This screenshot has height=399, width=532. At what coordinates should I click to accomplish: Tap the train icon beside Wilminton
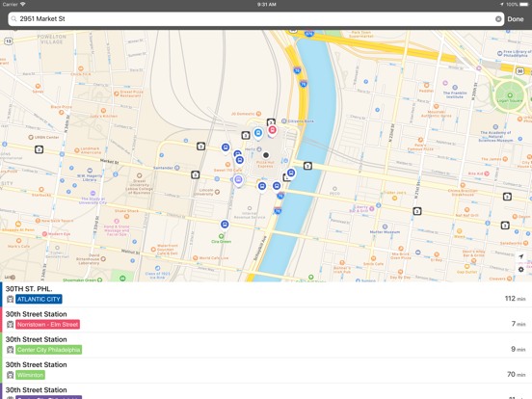(x=11, y=375)
